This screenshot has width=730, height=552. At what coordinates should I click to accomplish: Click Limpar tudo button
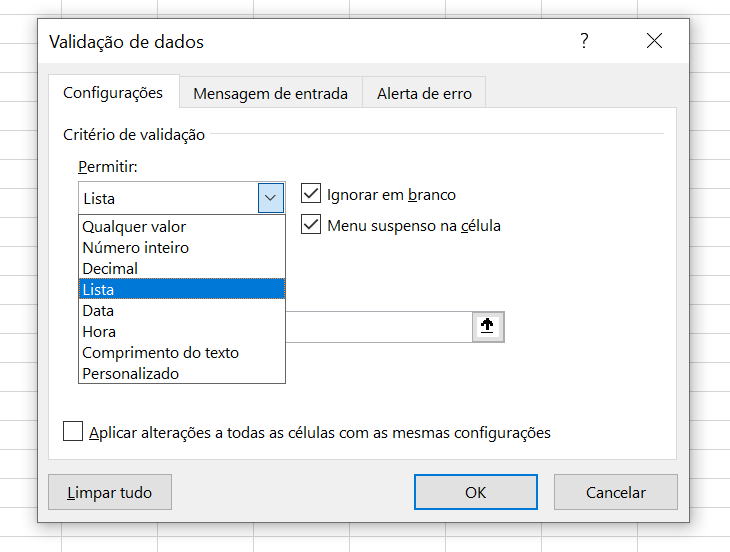pos(110,492)
